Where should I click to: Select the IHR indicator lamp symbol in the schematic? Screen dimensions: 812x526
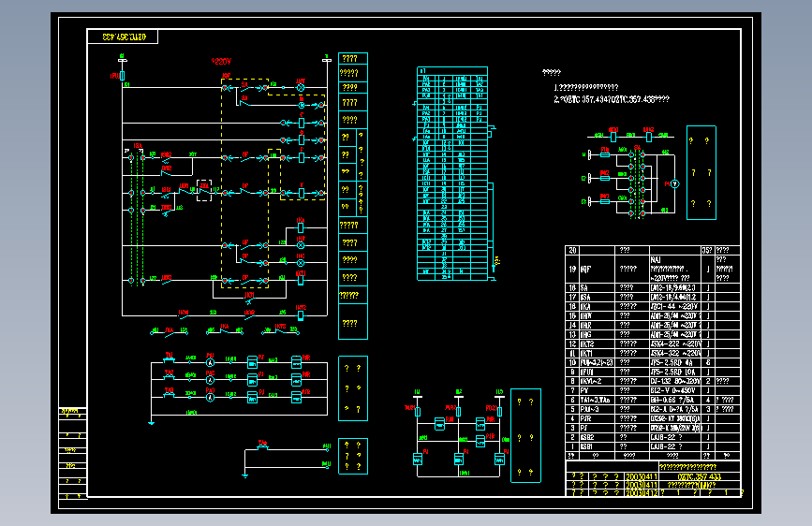coord(301,245)
